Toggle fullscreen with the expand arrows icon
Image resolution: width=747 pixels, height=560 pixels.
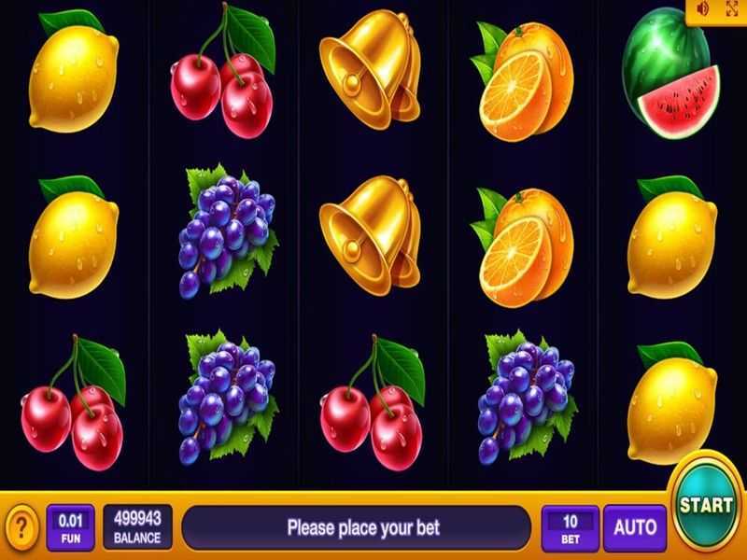point(732,8)
